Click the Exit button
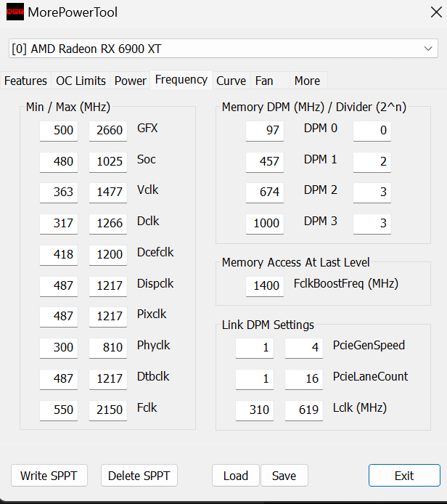This screenshot has width=447, height=504. 404,476
